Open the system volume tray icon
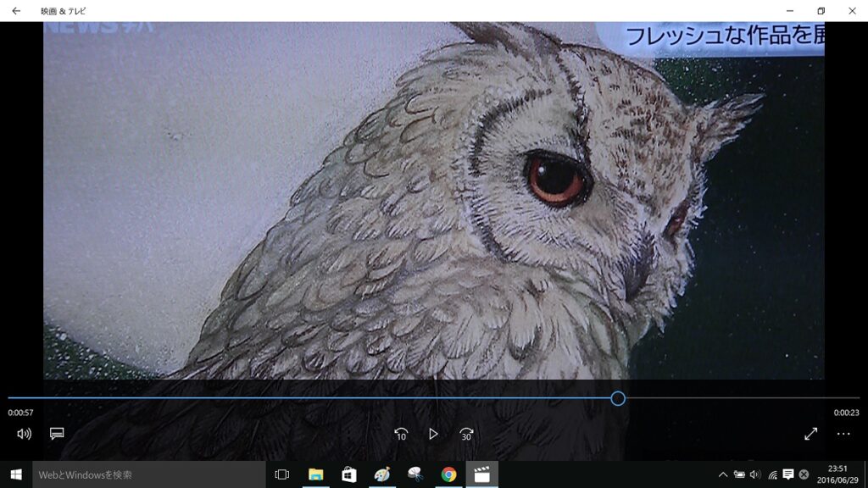Image resolution: width=868 pixels, height=488 pixels. pos(755,474)
